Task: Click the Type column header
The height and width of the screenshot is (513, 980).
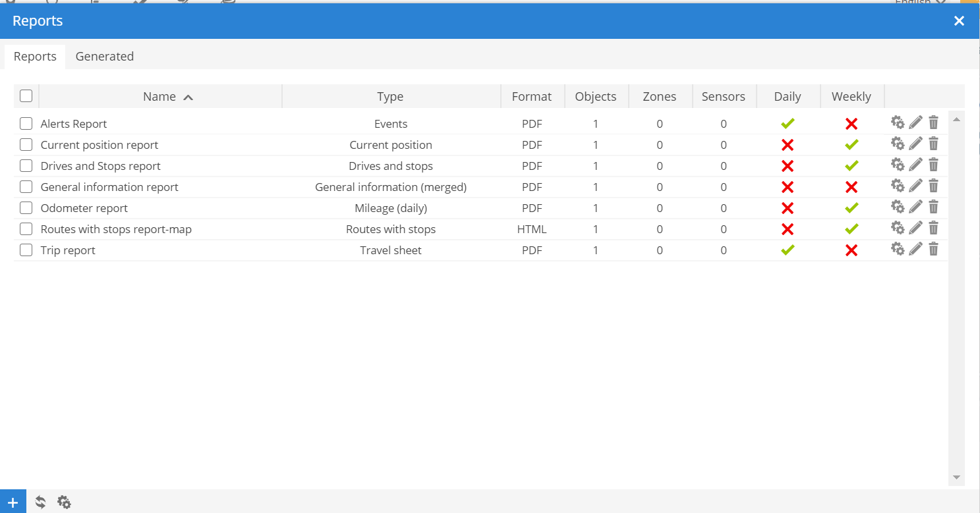Action: coord(390,97)
